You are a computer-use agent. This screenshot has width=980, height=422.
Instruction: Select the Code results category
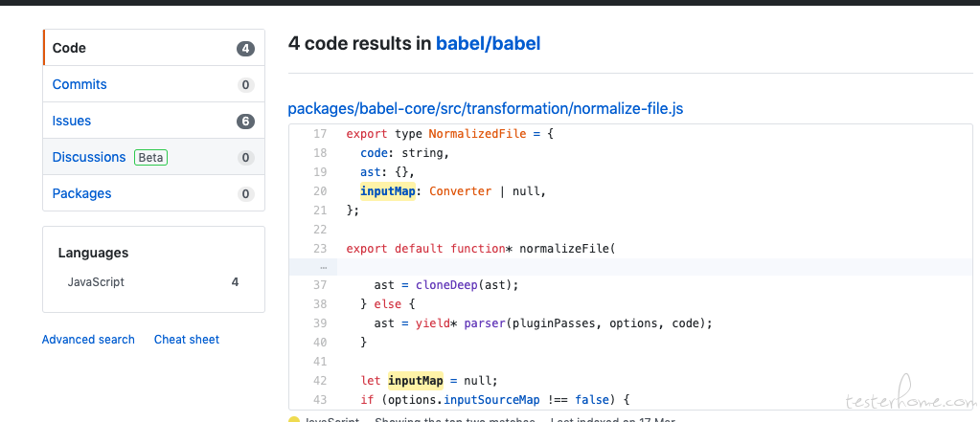pyautogui.click(x=153, y=48)
